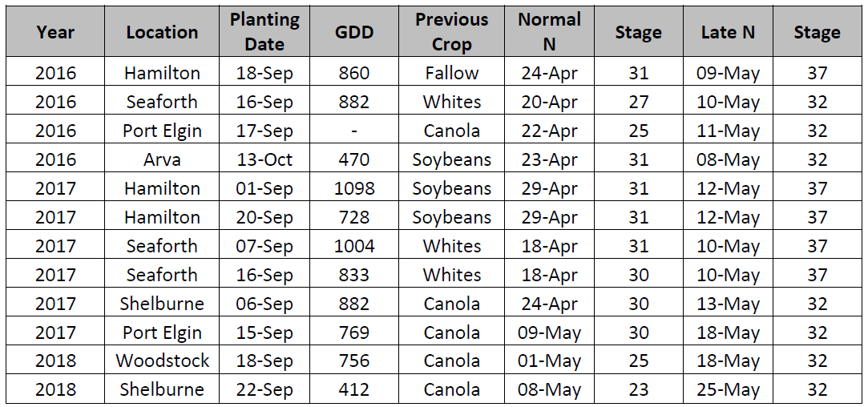Screen dimensions: 868x407
Task: Select the 22-Sep planting date cell
Action: point(264,389)
